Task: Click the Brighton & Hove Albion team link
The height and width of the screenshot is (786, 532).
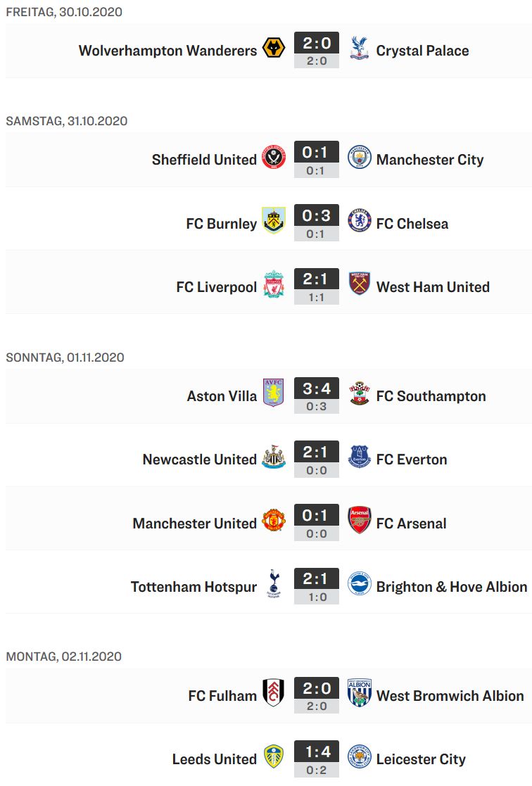Action: coord(452,586)
